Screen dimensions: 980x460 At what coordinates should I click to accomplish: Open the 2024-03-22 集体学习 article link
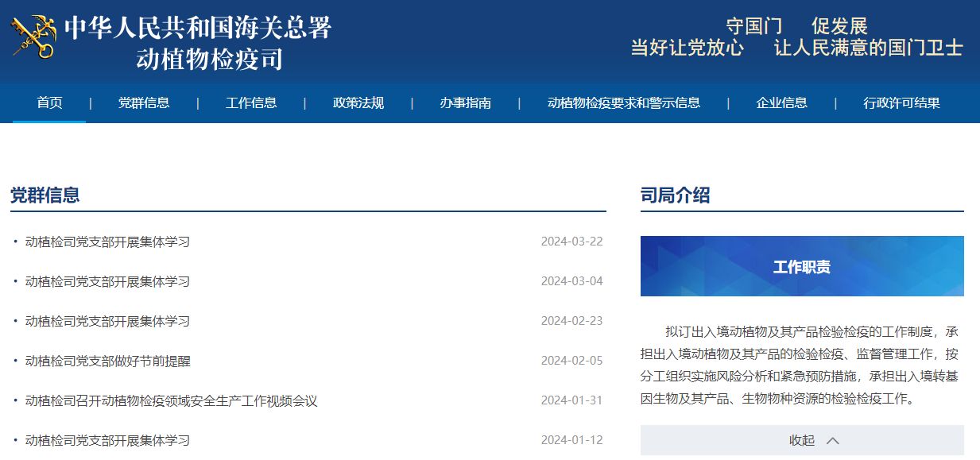[108, 242]
